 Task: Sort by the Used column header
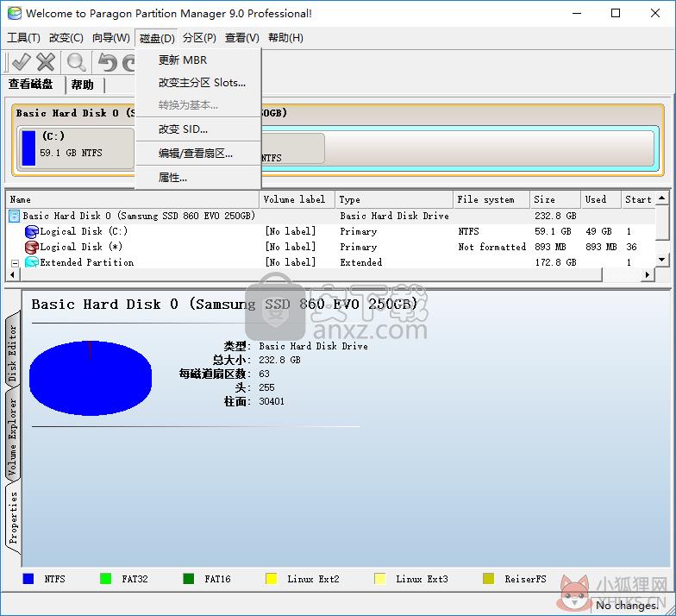(x=601, y=199)
